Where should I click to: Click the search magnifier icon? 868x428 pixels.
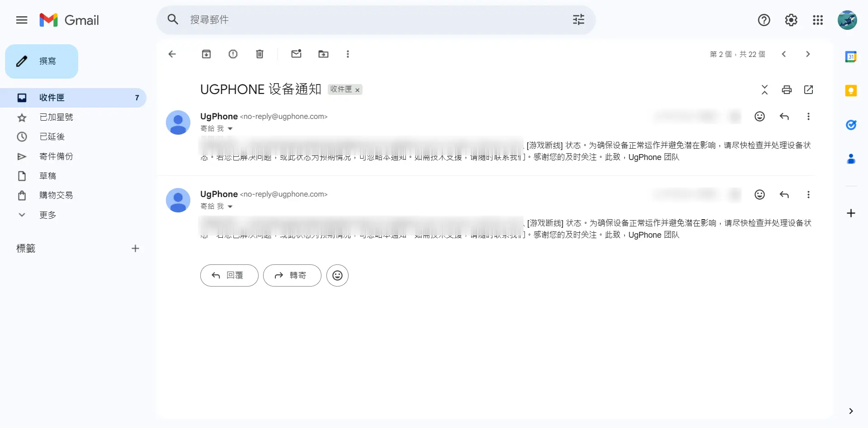point(173,19)
